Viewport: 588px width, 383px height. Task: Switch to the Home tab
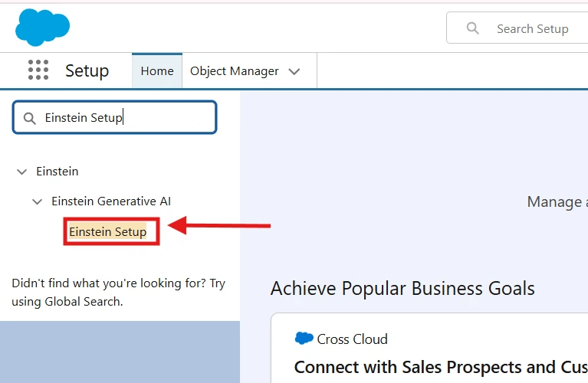(x=157, y=71)
